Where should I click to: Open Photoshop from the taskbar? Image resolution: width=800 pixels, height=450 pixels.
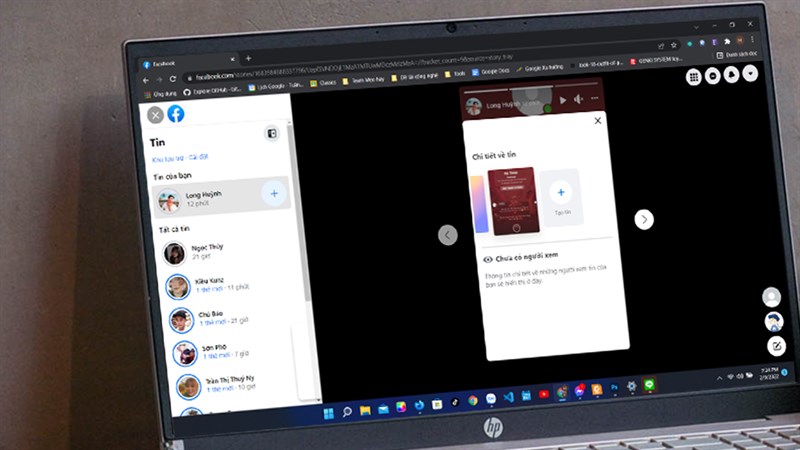pyautogui.click(x=614, y=388)
